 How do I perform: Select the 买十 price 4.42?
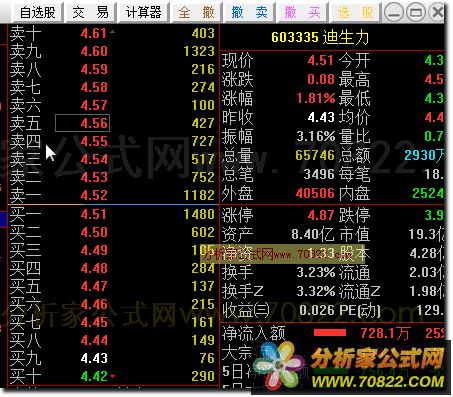click(x=94, y=376)
